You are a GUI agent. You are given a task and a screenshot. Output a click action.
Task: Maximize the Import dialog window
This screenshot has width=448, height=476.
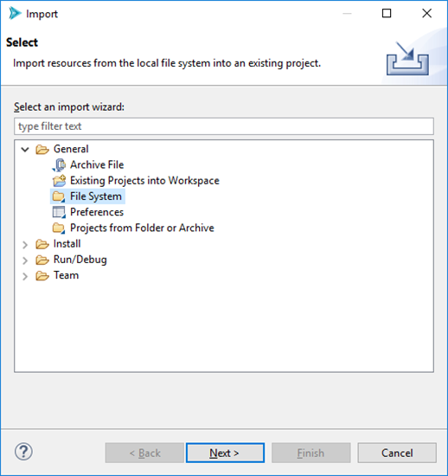pyautogui.click(x=387, y=13)
